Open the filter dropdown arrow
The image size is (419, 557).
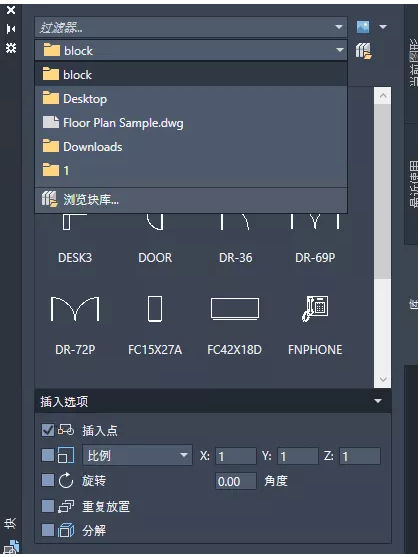[339, 27]
